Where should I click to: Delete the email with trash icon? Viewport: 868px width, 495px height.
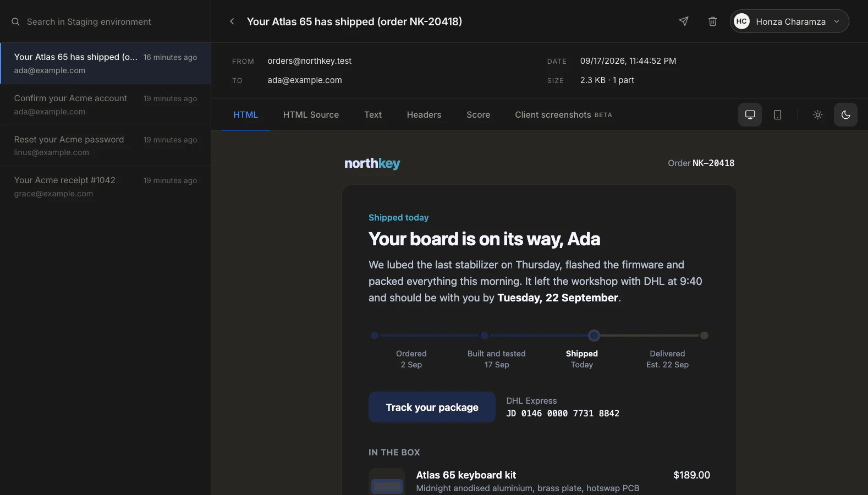pyautogui.click(x=713, y=21)
